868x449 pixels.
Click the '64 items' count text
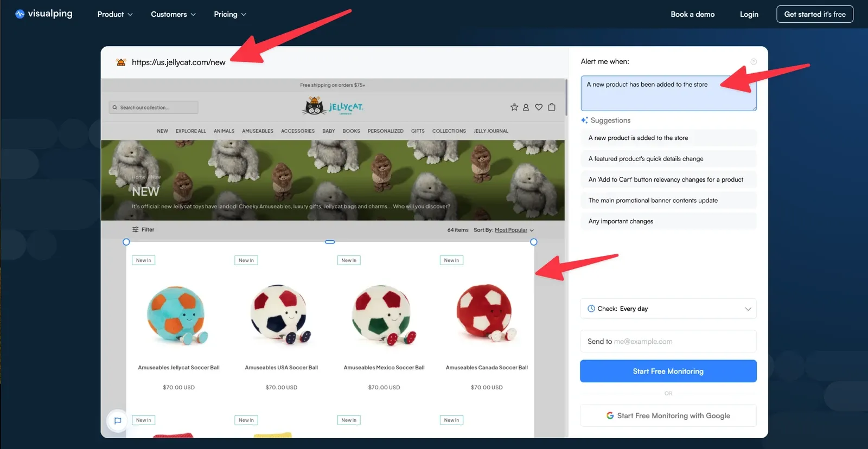pos(458,230)
